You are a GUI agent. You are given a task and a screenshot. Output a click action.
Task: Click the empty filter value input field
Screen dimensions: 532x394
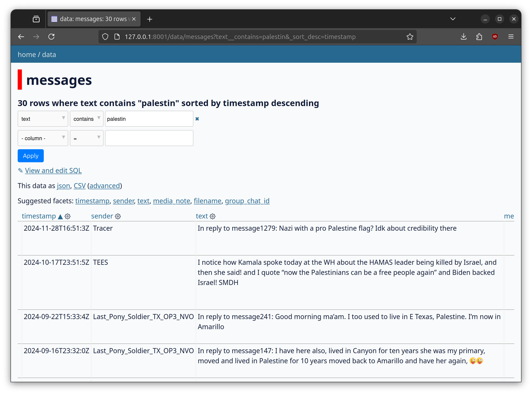coord(149,138)
